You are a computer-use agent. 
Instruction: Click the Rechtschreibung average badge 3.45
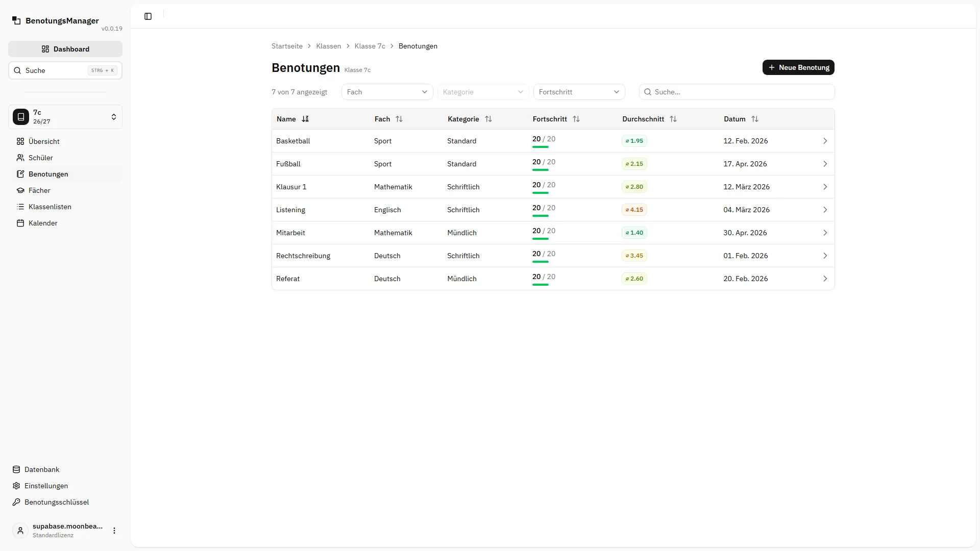pyautogui.click(x=634, y=256)
